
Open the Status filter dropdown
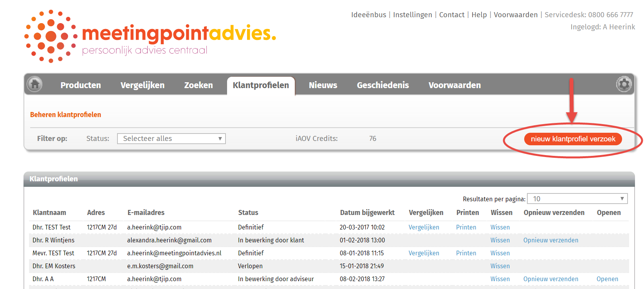point(171,139)
